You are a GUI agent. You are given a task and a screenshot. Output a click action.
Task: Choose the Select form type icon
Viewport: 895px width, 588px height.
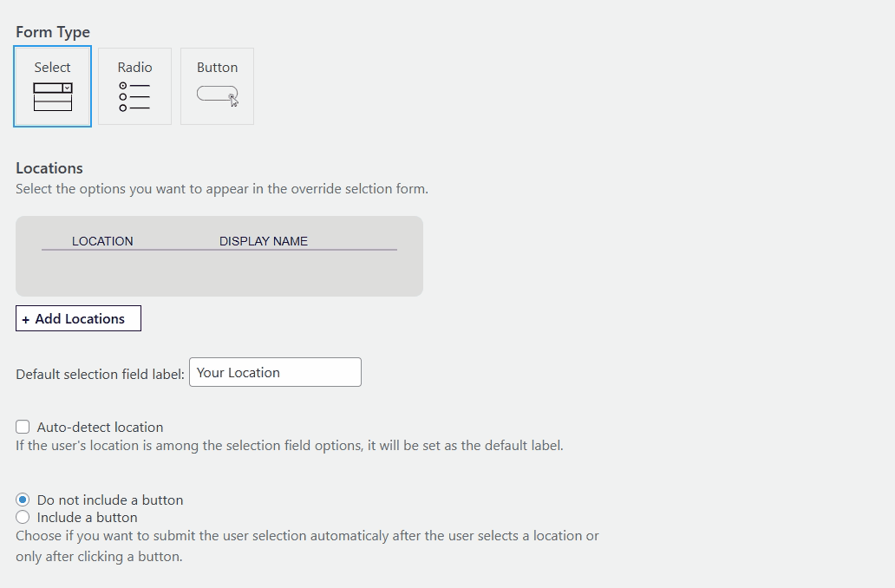coord(52,96)
